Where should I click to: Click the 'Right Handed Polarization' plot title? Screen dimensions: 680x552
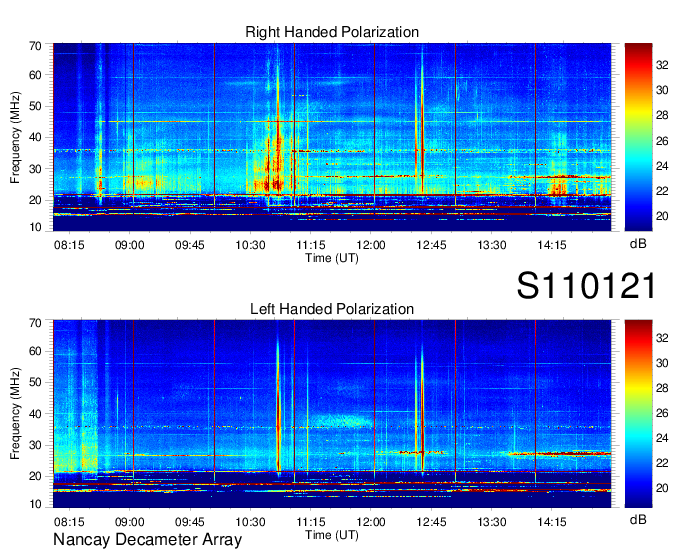coord(332,32)
